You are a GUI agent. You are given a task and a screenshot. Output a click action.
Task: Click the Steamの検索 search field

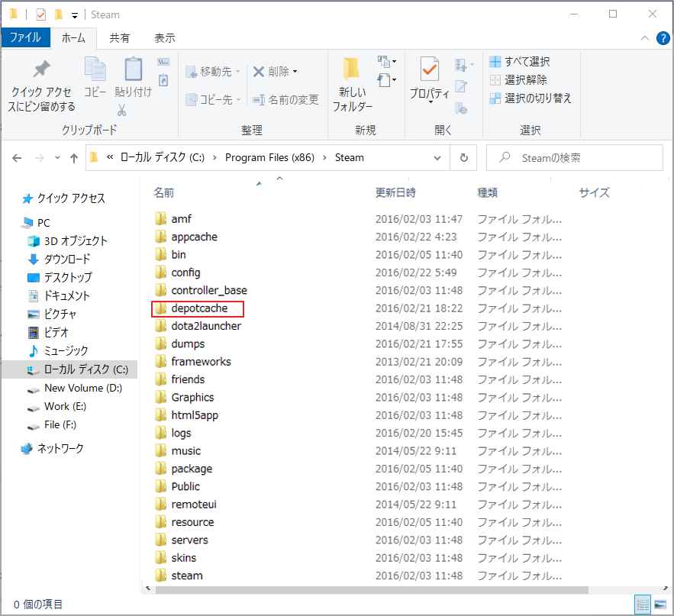575,158
